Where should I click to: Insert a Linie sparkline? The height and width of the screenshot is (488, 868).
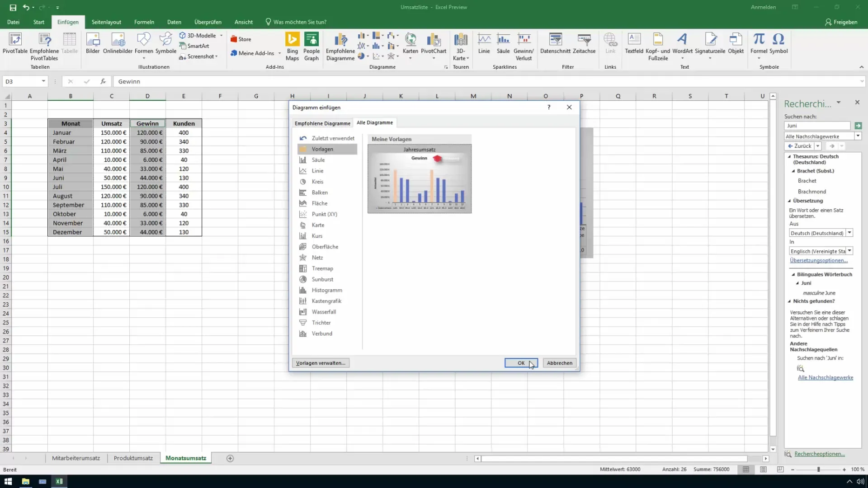(484, 43)
